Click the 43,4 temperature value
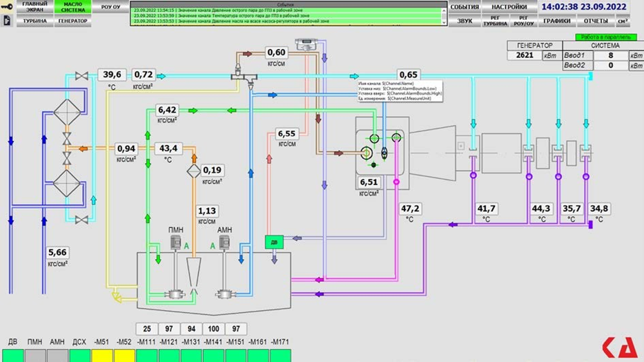 pyautogui.click(x=168, y=149)
